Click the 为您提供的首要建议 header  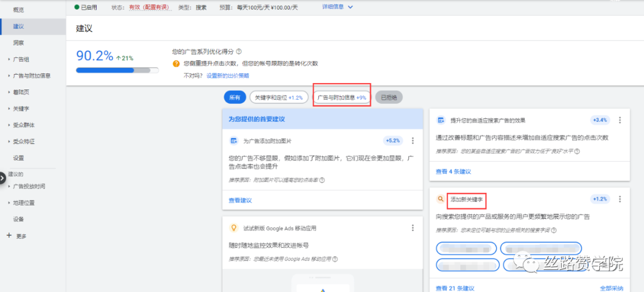pos(256,119)
